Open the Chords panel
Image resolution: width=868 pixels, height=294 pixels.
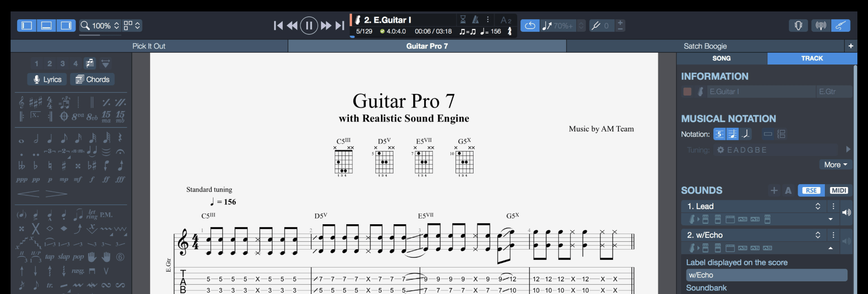pos(93,79)
